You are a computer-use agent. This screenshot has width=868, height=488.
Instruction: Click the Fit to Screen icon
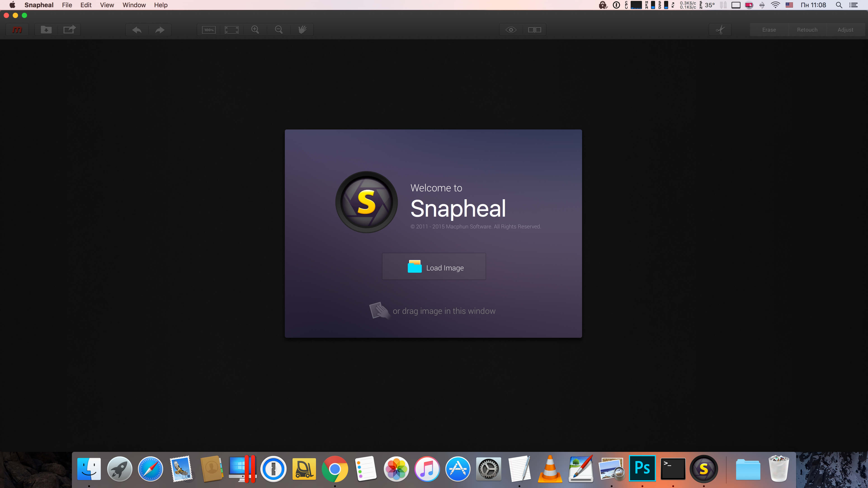tap(231, 30)
